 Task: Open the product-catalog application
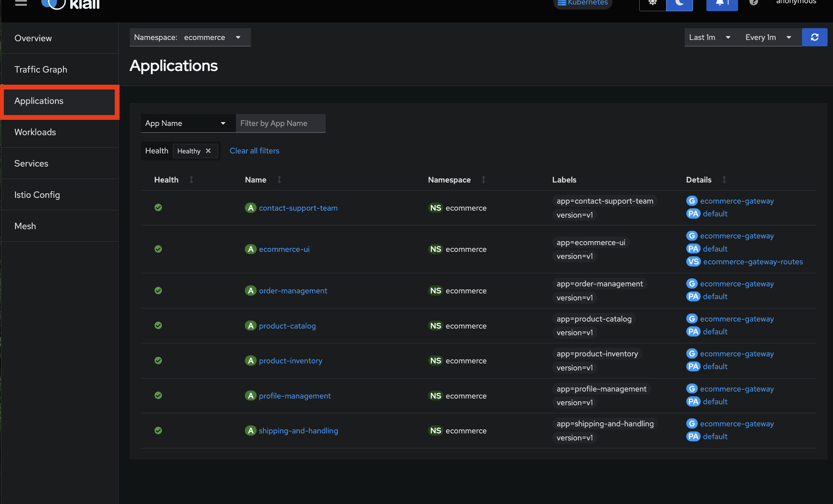(x=287, y=326)
